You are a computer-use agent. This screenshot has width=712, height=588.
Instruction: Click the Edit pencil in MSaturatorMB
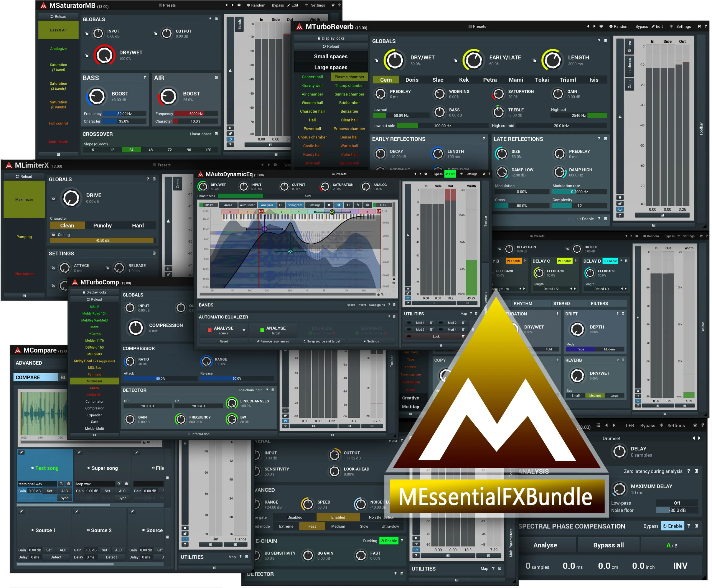coord(293,5)
